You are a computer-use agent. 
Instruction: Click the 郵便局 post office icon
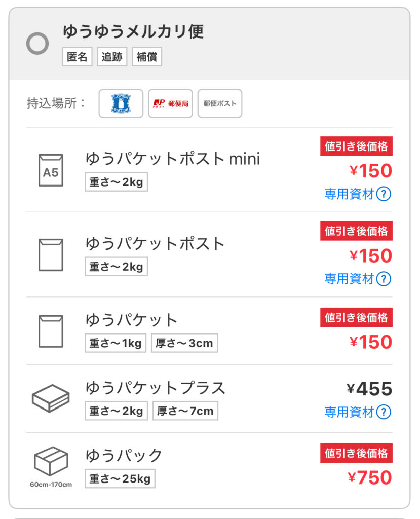[170, 103]
